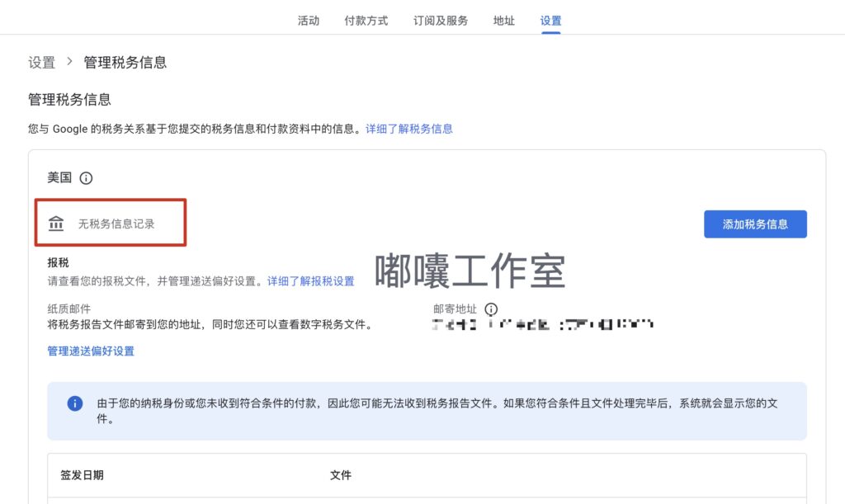Click the 无税务信息记录 text
845x504 pixels.
pyautogui.click(x=116, y=224)
